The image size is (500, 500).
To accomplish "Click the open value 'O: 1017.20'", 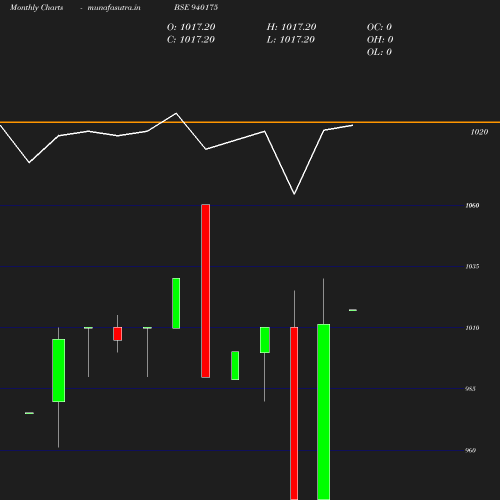I will [191, 27].
